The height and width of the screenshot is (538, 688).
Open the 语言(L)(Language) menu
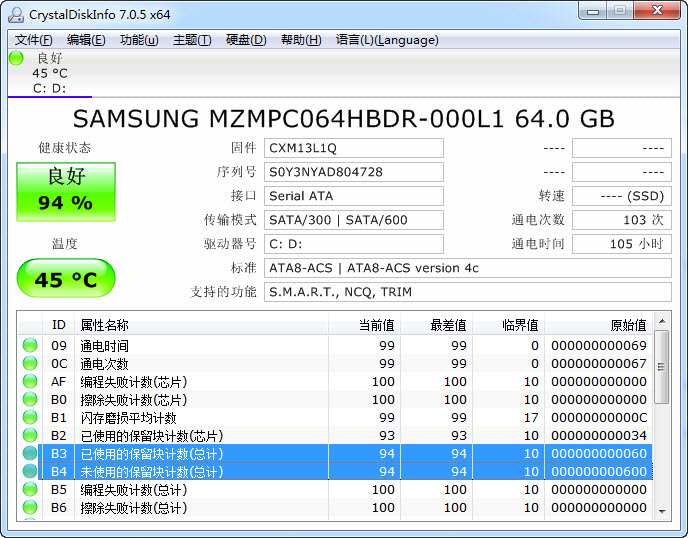tap(387, 40)
